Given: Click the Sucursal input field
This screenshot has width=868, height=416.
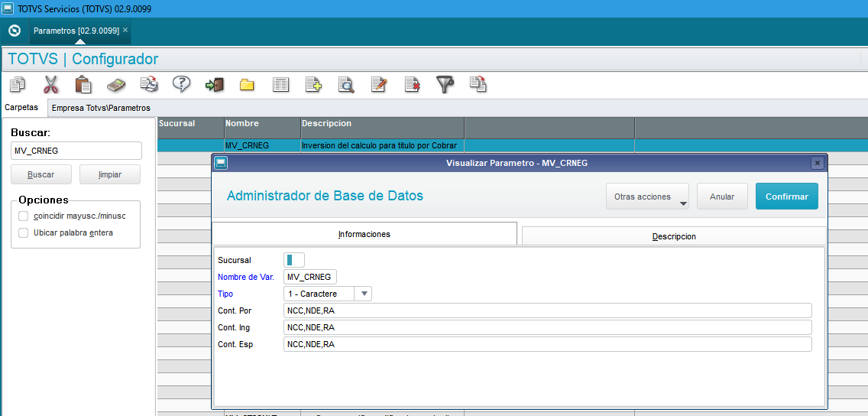Looking at the screenshot, I should (x=294, y=260).
